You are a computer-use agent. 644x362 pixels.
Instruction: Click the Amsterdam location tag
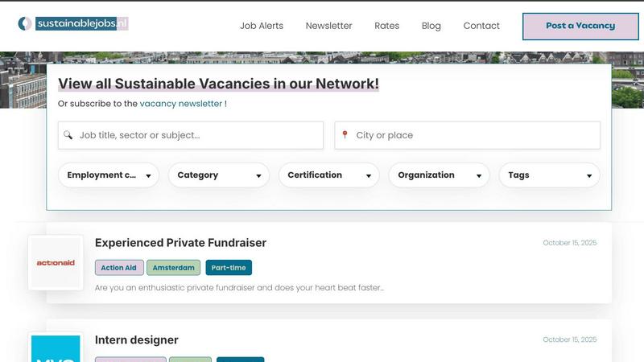point(173,268)
